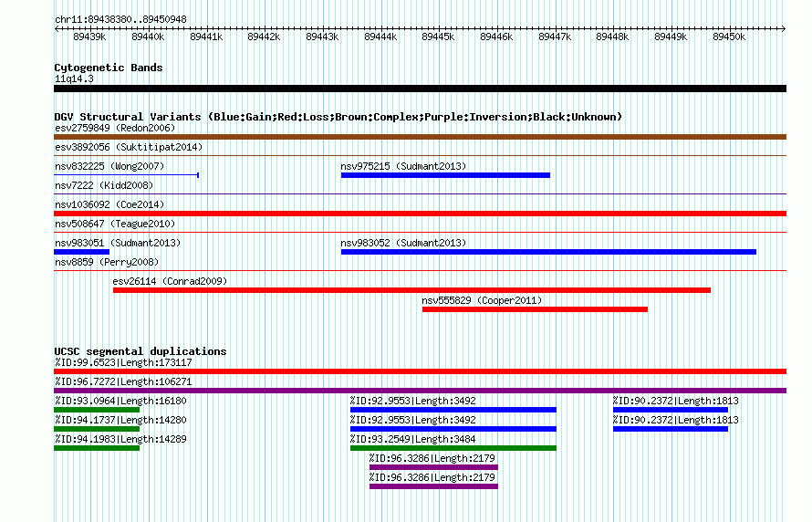Viewport: 812px width, 522px height.
Task: Click the 89445k ruler tick label
Action: coord(439,37)
